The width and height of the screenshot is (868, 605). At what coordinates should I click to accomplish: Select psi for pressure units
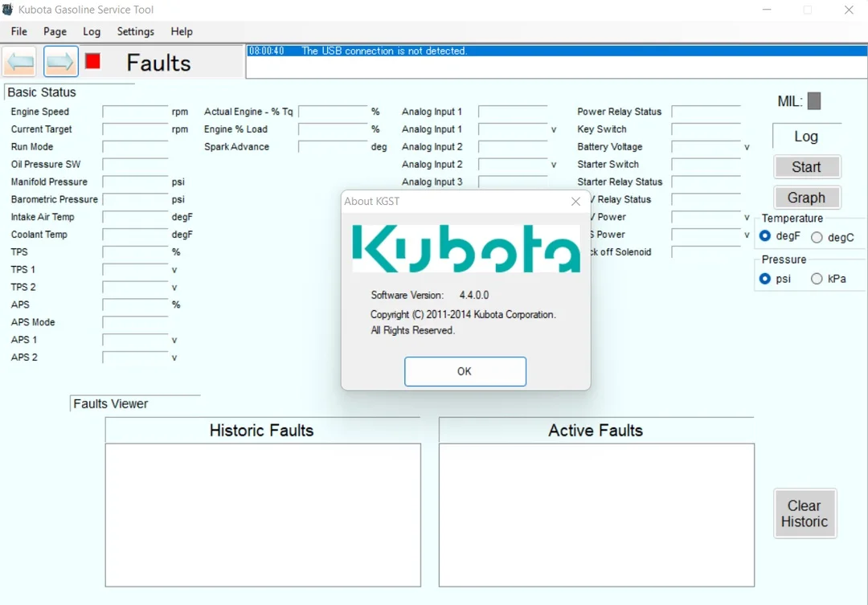point(766,278)
